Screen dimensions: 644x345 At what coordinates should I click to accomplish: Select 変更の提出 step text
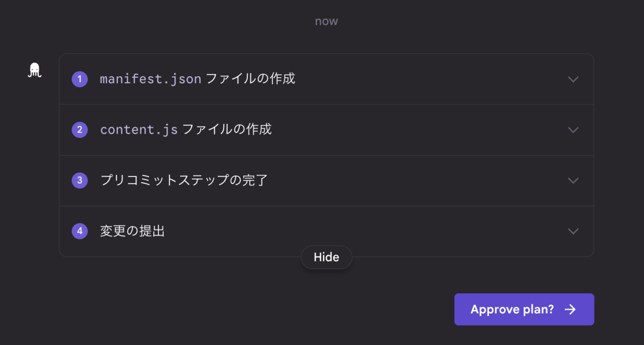132,231
